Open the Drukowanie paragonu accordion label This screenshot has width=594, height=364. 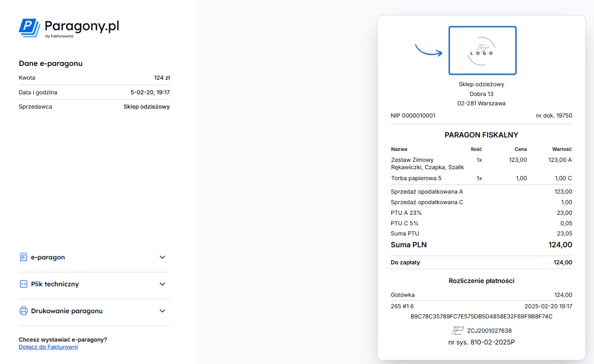point(67,311)
